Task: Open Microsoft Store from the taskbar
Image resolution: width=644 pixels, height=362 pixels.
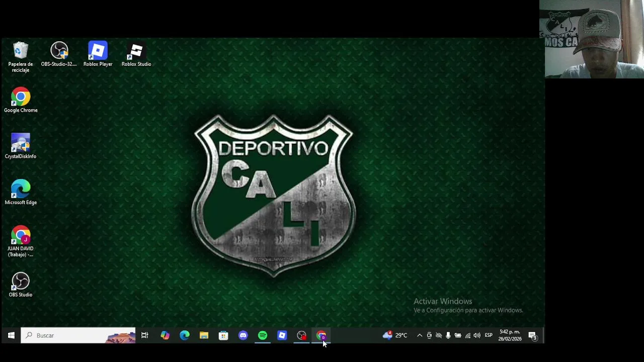Action: pyautogui.click(x=223, y=335)
